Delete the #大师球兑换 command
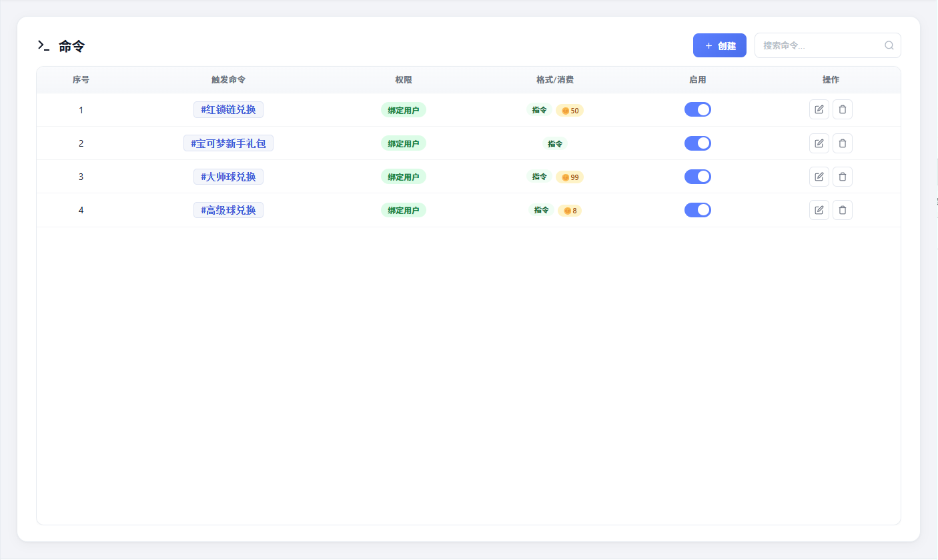Image resolution: width=938 pixels, height=560 pixels. tap(843, 177)
